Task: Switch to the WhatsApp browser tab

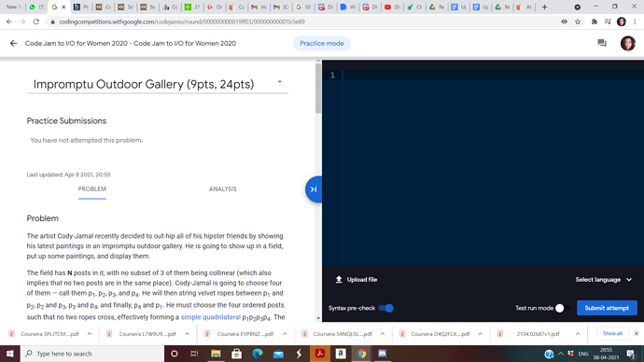Action: click(35, 7)
